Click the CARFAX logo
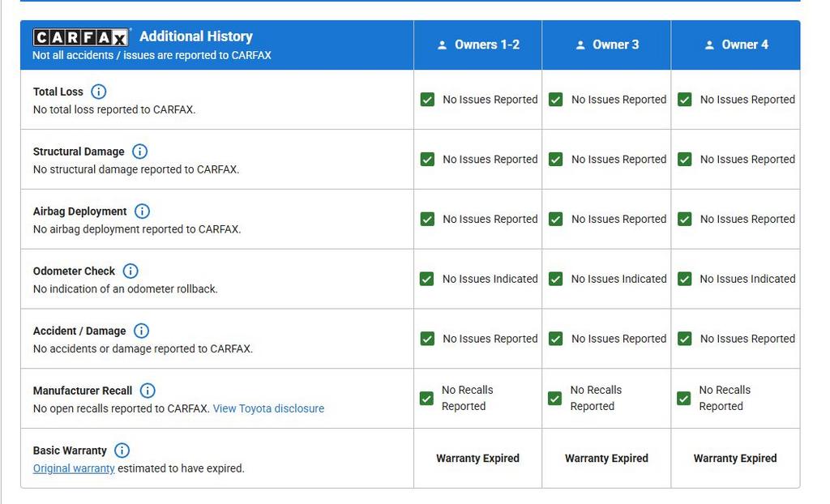830x504 pixels. click(x=80, y=37)
